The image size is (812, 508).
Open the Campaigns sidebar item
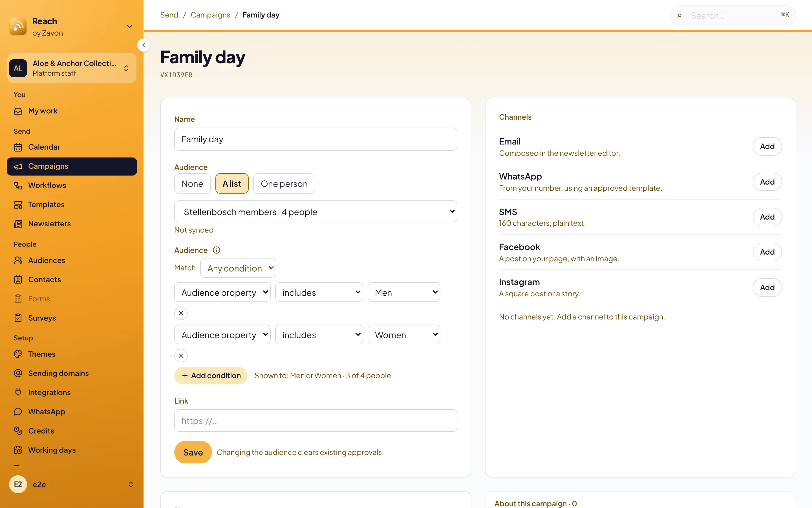coord(72,166)
